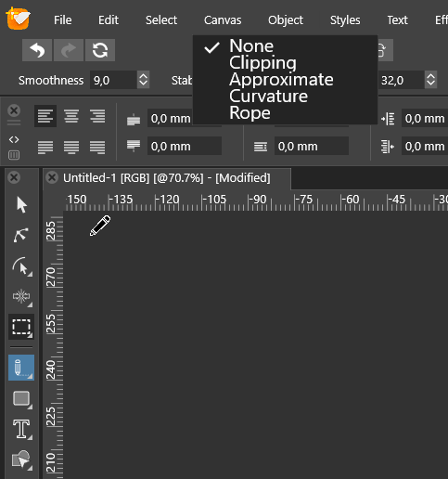The height and width of the screenshot is (479, 448).
Task: Click the grayed Redo arrow button
Action: point(69,50)
